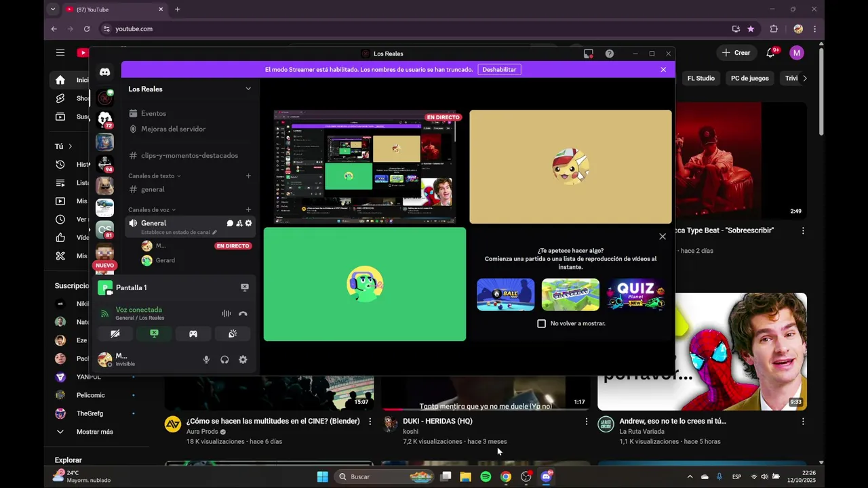Viewport: 868px width, 488px height.
Task: Toggle screen share in voice panel
Action: click(x=154, y=333)
